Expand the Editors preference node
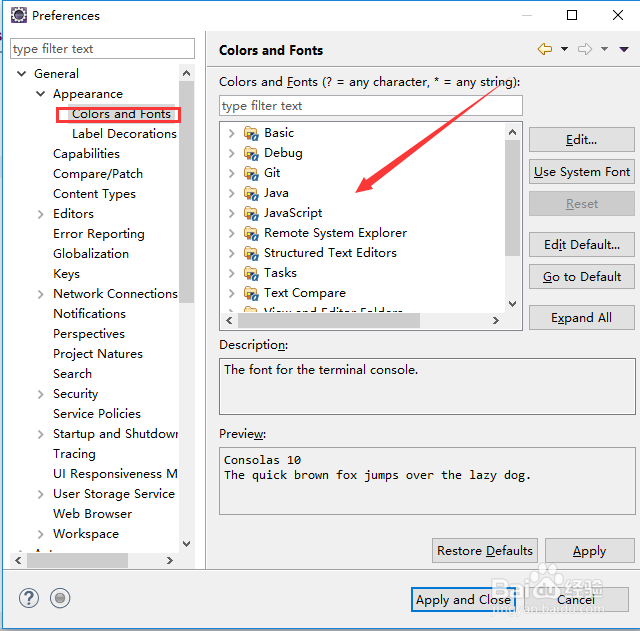The width and height of the screenshot is (640, 631). (x=41, y=214)
